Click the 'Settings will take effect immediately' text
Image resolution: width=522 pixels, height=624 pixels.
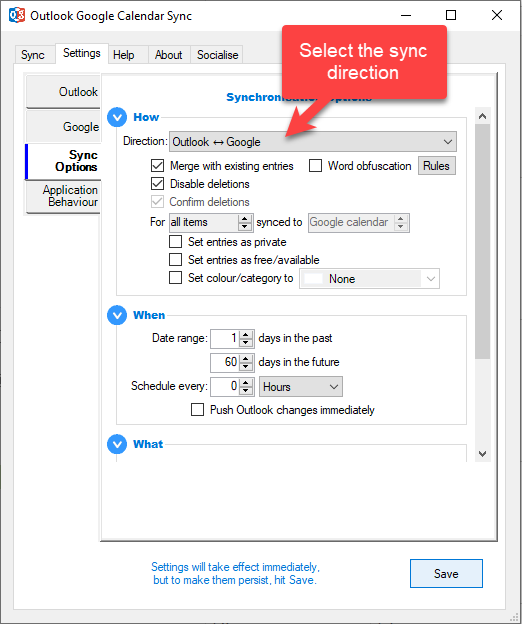(x=236, y=573)
